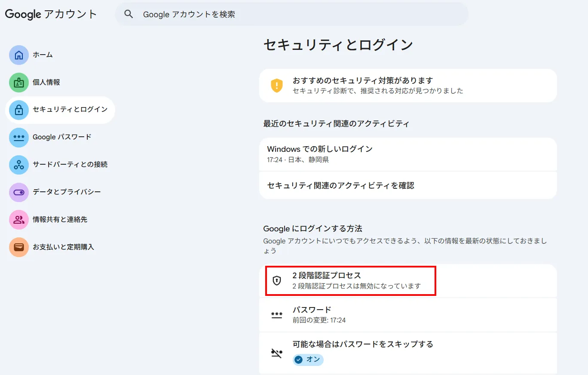Click the search magnifier icon

coord(129,14)
